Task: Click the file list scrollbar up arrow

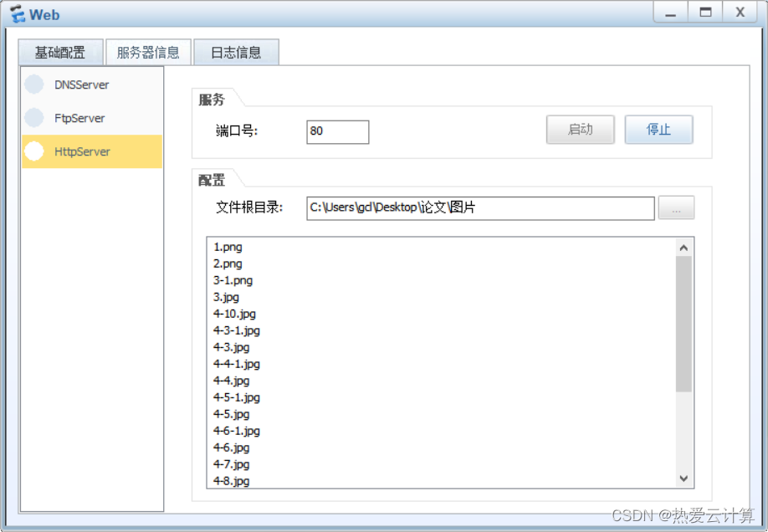Action: [684, 245]
